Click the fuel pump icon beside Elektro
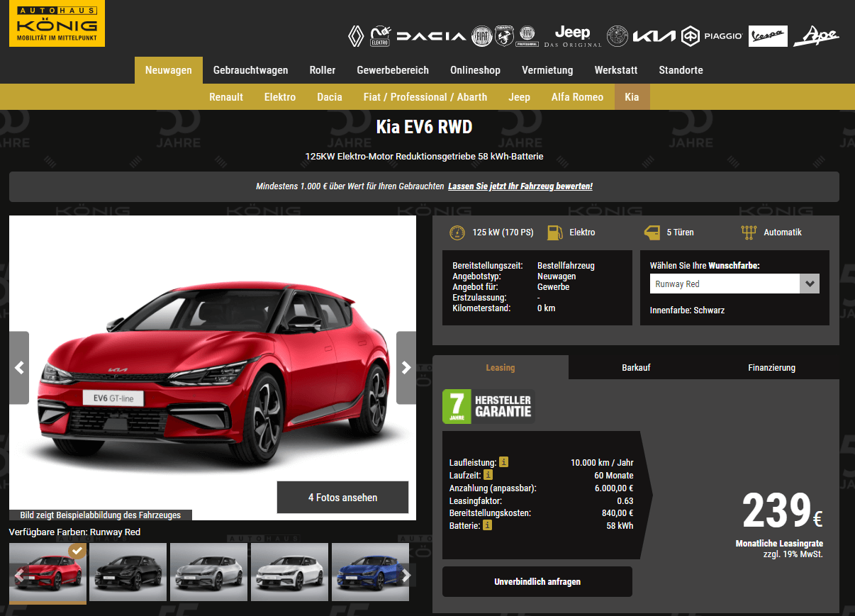The height and width of the screenshot is (616, 855). [556, 233]
